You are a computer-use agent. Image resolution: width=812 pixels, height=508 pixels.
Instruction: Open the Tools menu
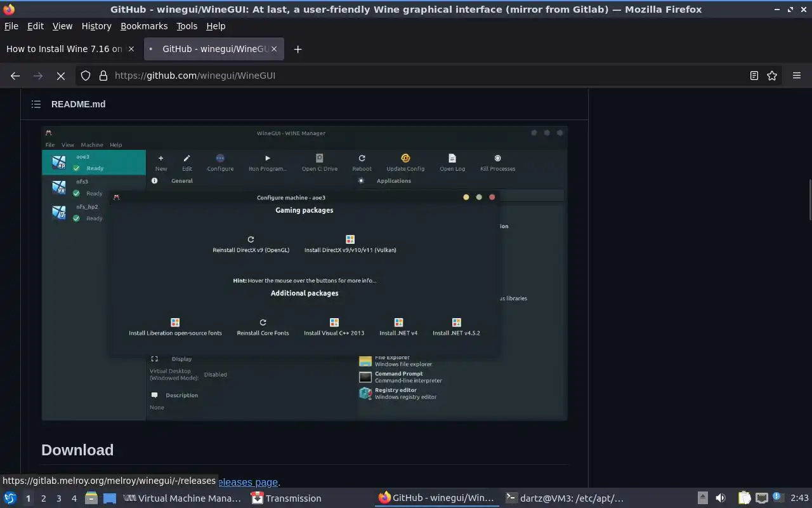tap(187, 26)
